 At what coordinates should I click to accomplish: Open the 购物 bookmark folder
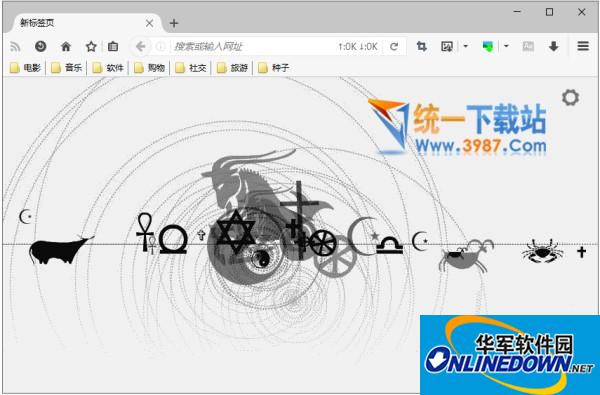tap(149, 68)
